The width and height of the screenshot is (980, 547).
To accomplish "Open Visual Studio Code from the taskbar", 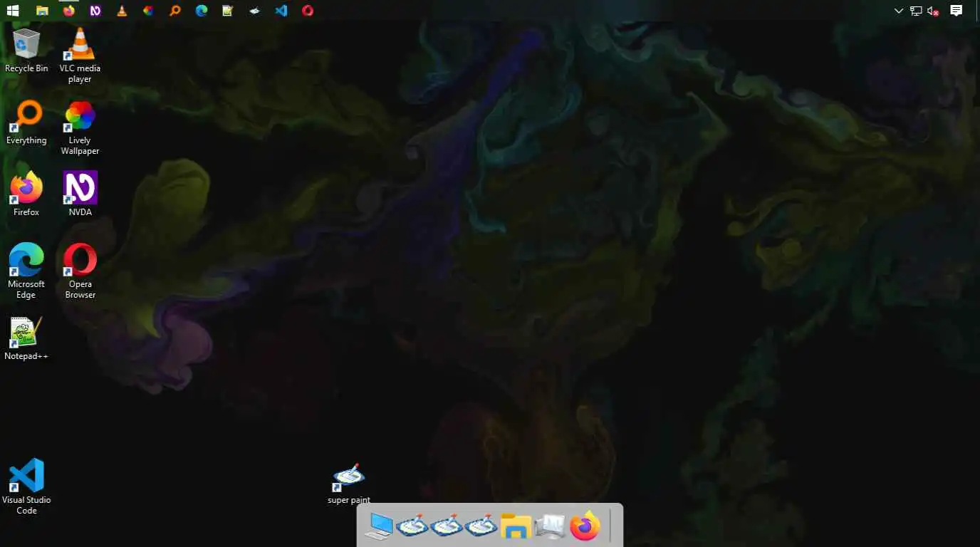I will click(x=281, y=11).
